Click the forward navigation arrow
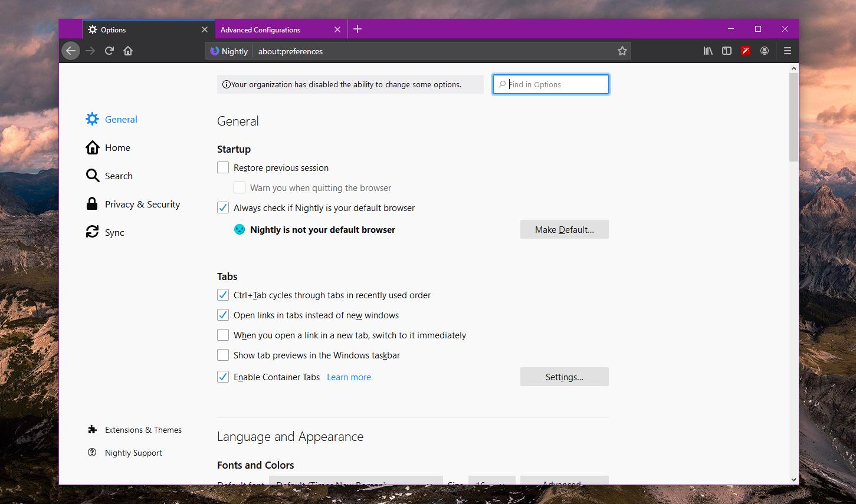This screenshot has height=504, width=856. (90, 51)
